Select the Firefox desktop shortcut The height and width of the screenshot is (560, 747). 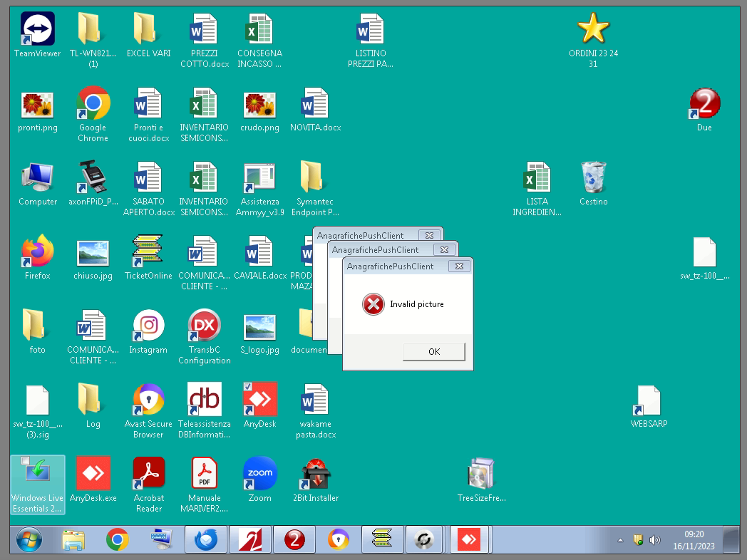click(x=38, y=258)
